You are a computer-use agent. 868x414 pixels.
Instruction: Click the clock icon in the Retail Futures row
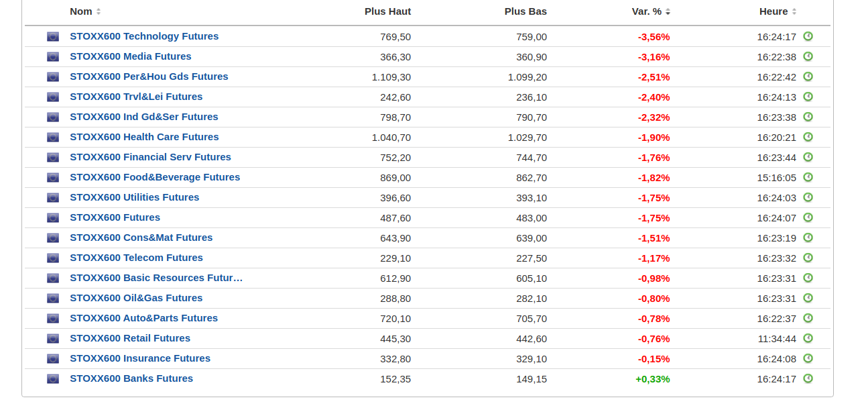(808, 338)
